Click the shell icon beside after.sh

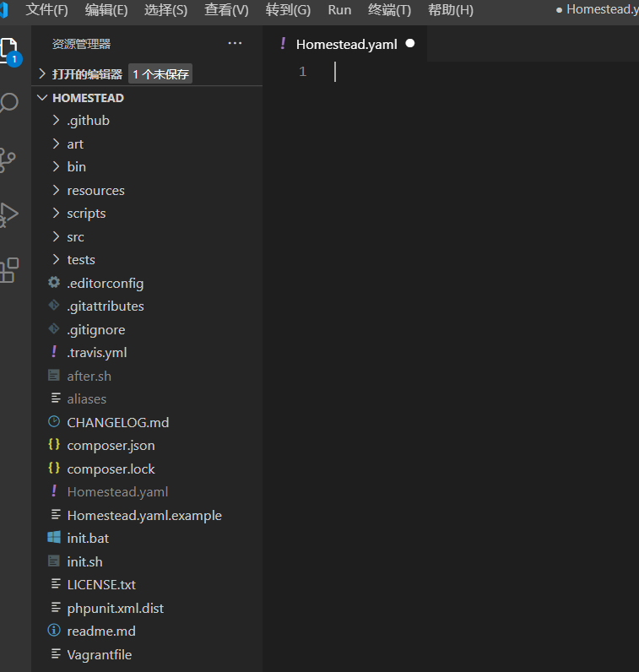click(x=54, y=376)
